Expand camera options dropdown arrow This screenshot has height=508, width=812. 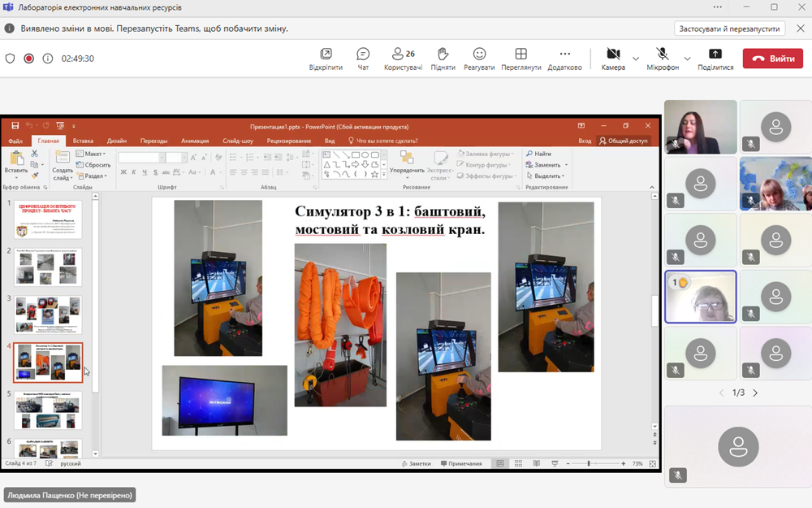pyautogui.click(x=636, y=59)
